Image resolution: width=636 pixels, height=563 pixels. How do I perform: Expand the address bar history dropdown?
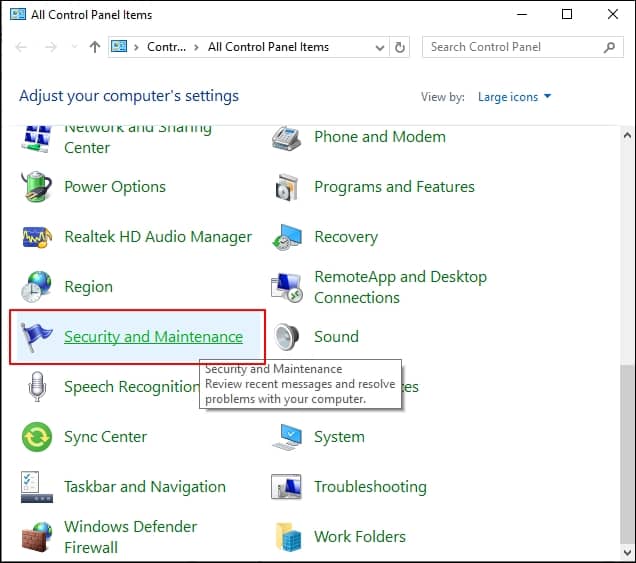click(x=380, y=47)
